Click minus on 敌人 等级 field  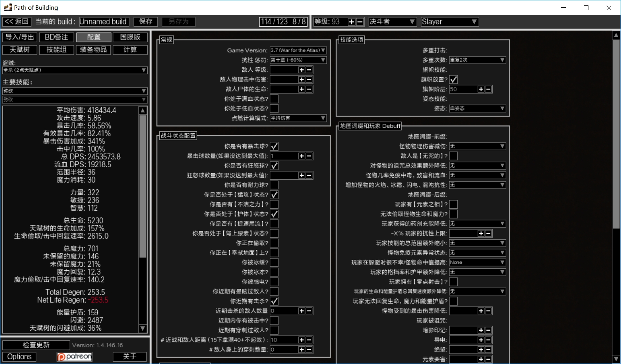[x=309, y=70]
